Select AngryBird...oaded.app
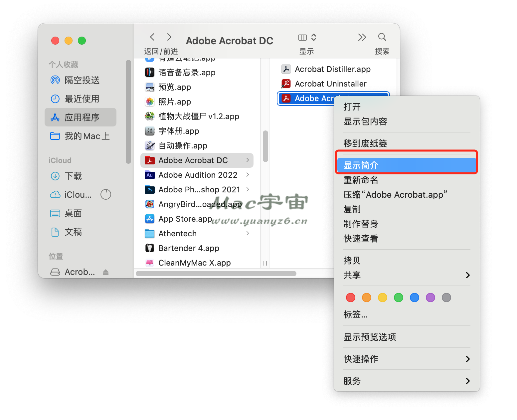This screenshot has width=517, height=420. pyautogui.click(x=197, y=204)
